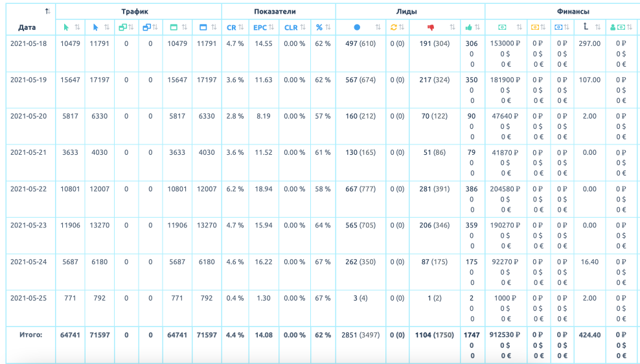Click the green banknote icon in Финансы

502,27
